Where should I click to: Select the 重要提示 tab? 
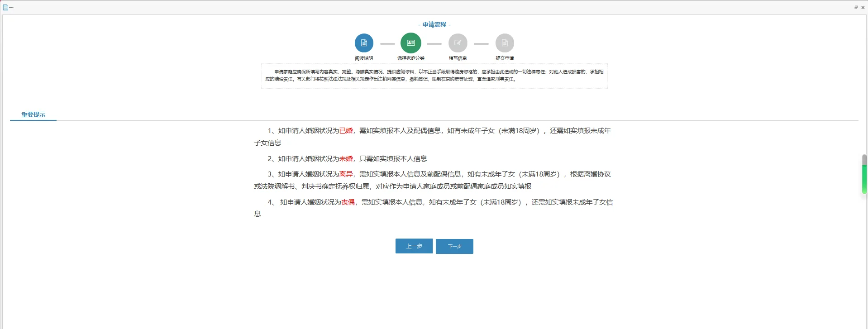[33, 114]
